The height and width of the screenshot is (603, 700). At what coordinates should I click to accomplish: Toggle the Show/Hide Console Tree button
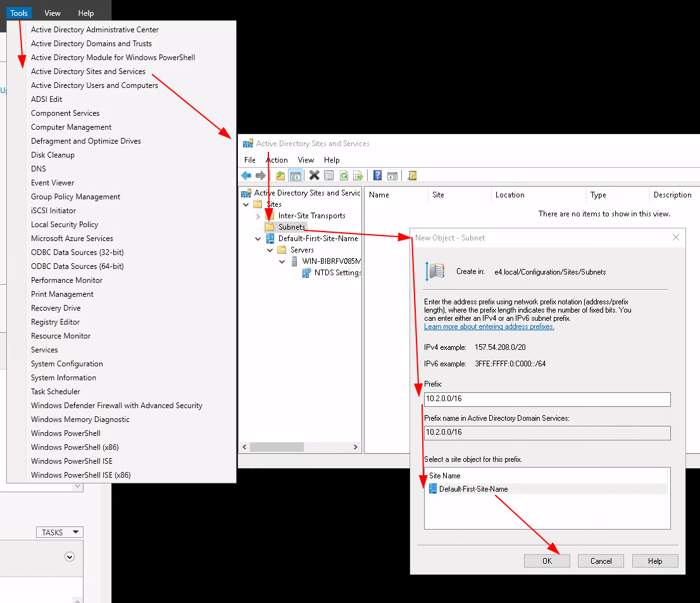point(296,176)
